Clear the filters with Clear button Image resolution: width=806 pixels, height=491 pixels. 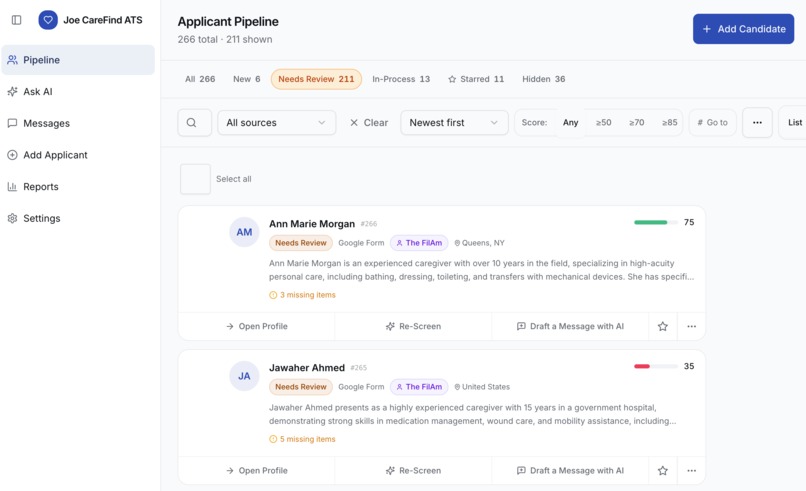coord(369,123)
